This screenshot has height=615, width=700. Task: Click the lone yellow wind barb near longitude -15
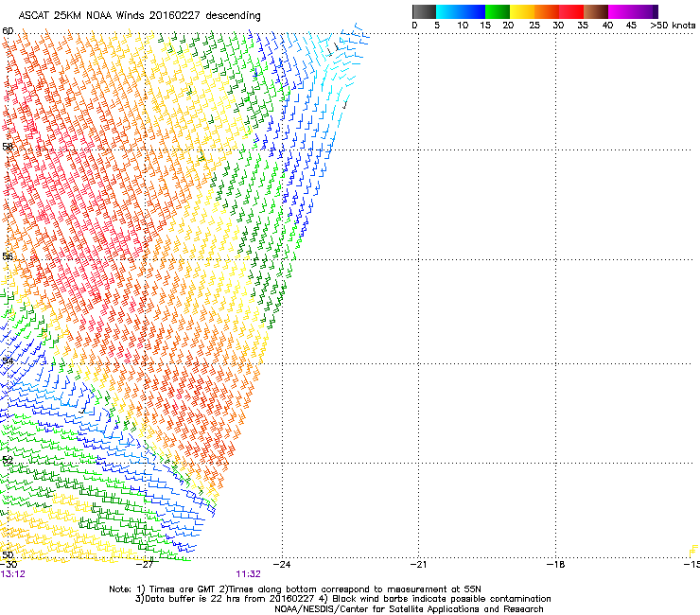(693, 551)
